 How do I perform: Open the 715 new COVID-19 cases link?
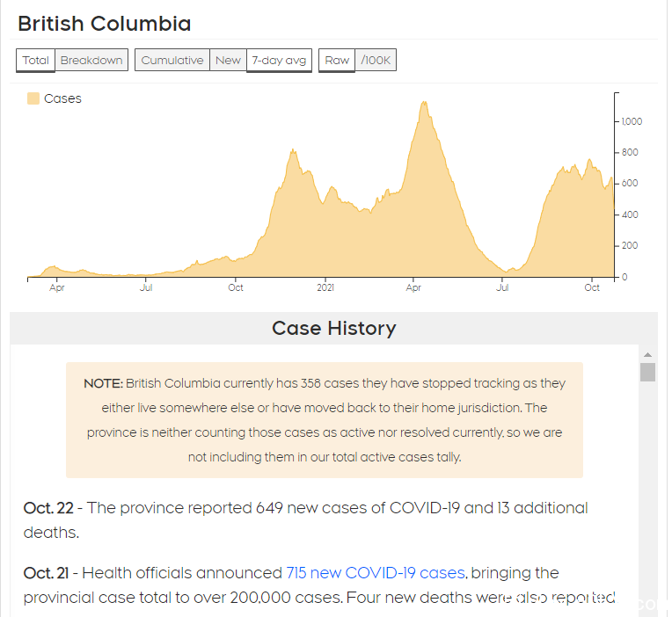tap(376, 573)
